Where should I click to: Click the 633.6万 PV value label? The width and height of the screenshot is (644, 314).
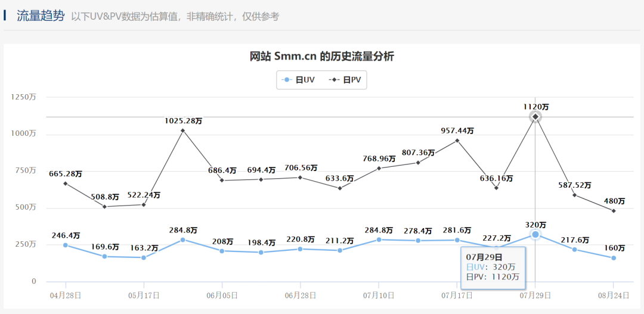340,179
